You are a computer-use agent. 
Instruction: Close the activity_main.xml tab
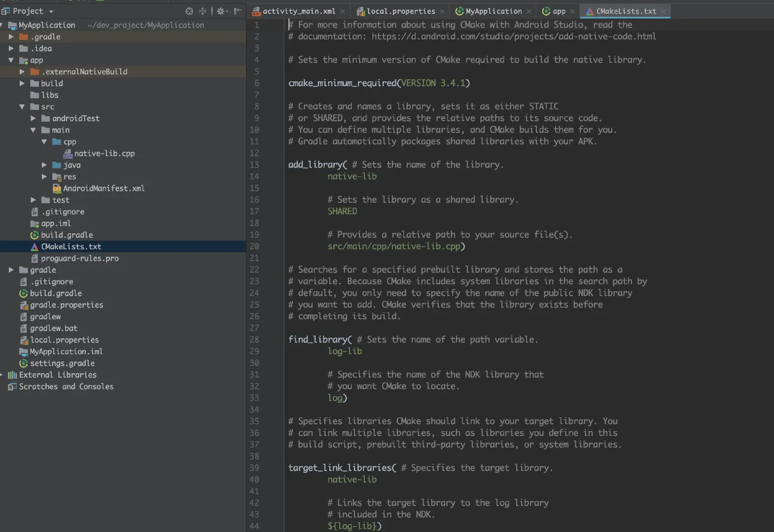tap(343, 11)
